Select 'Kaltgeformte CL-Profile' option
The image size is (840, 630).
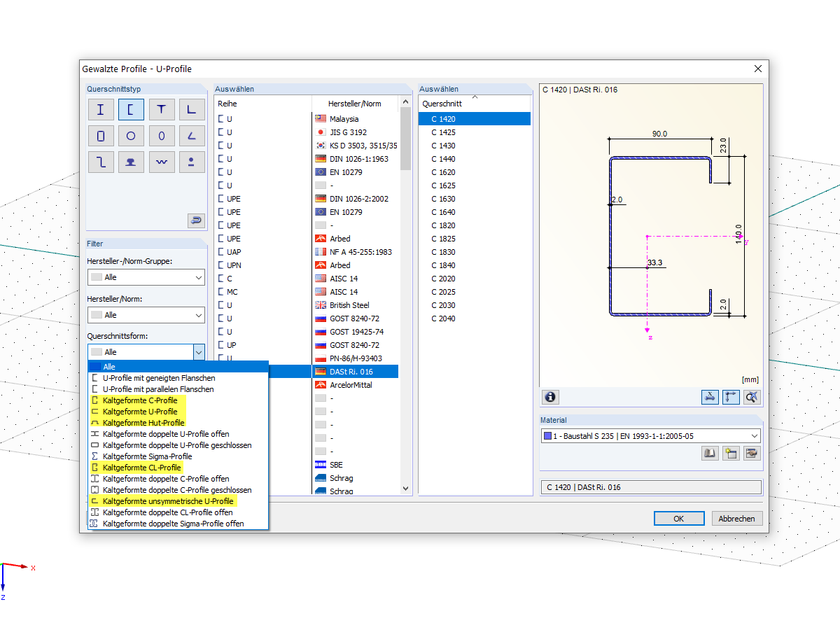(178, 468)
